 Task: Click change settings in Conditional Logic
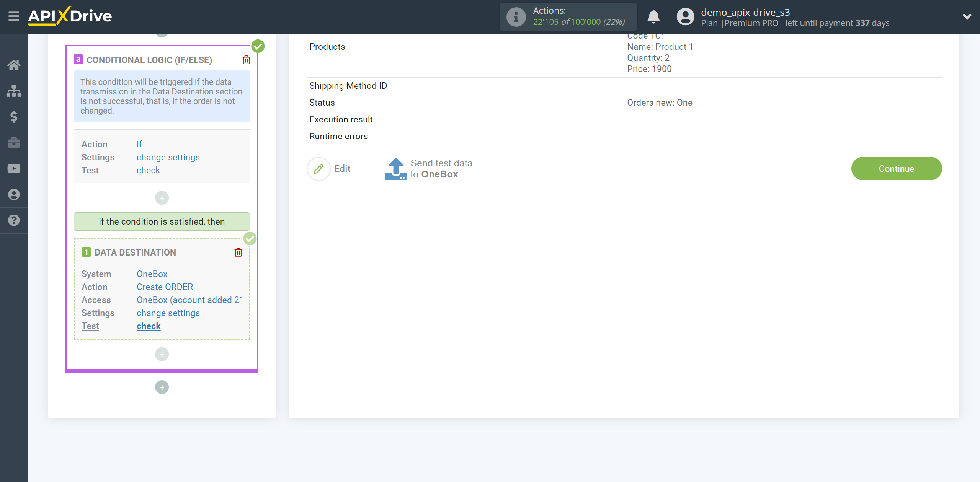pyautogui.click(x=168, y=157)
